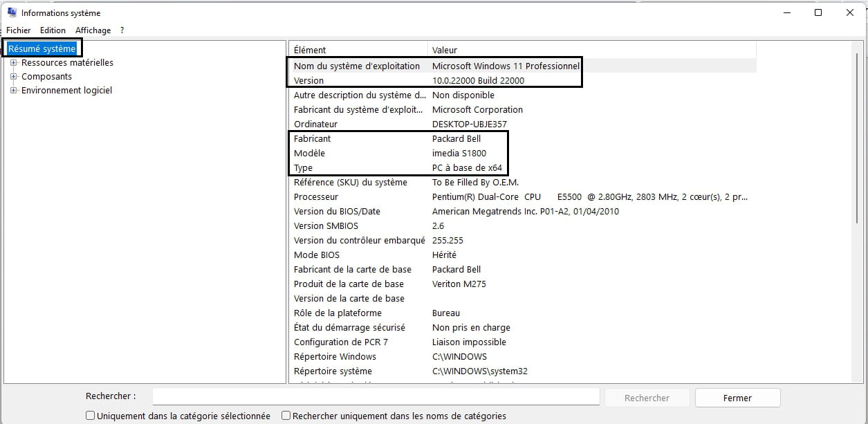Open the Affichage menu

coord(93,30)
